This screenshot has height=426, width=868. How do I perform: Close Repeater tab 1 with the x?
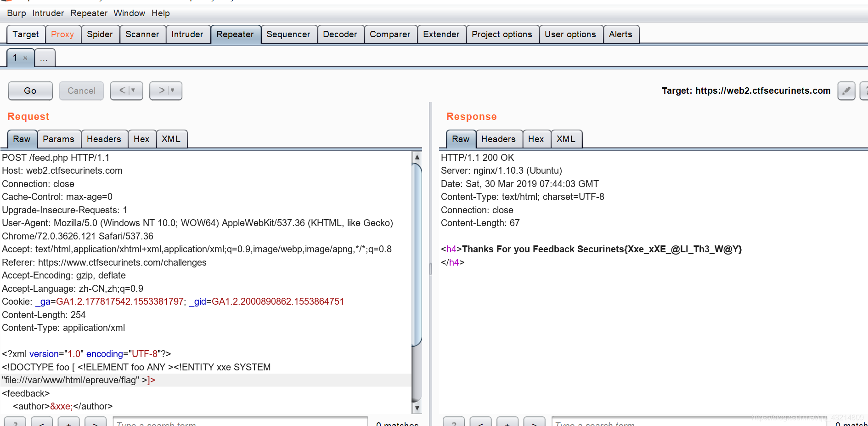pyautogui.click(x=25, y=58)
